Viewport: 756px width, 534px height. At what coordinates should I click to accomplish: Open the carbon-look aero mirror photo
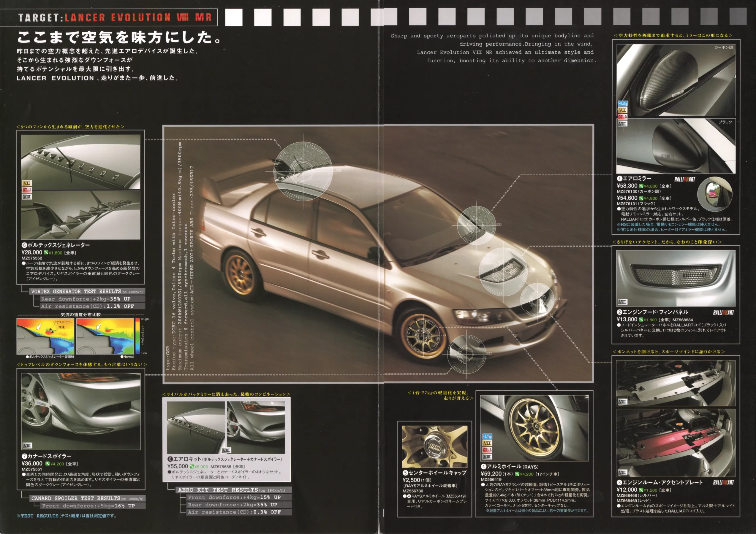coord(676,80)
